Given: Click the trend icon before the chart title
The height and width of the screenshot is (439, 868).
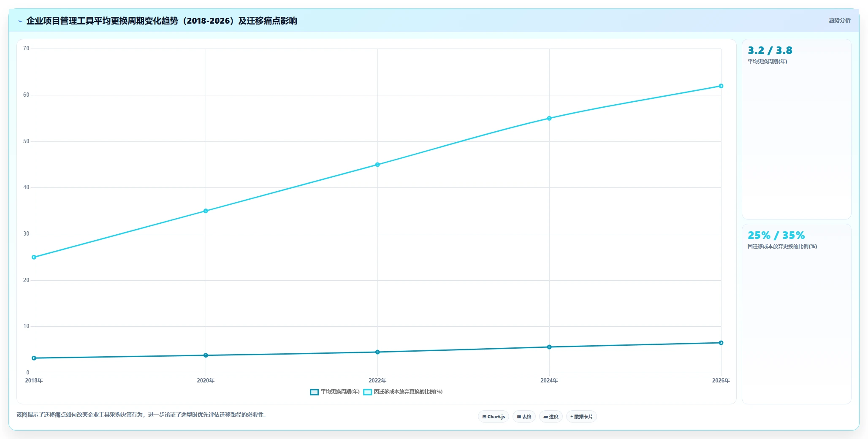Looking at the screenshot, I should pos(20,21).
